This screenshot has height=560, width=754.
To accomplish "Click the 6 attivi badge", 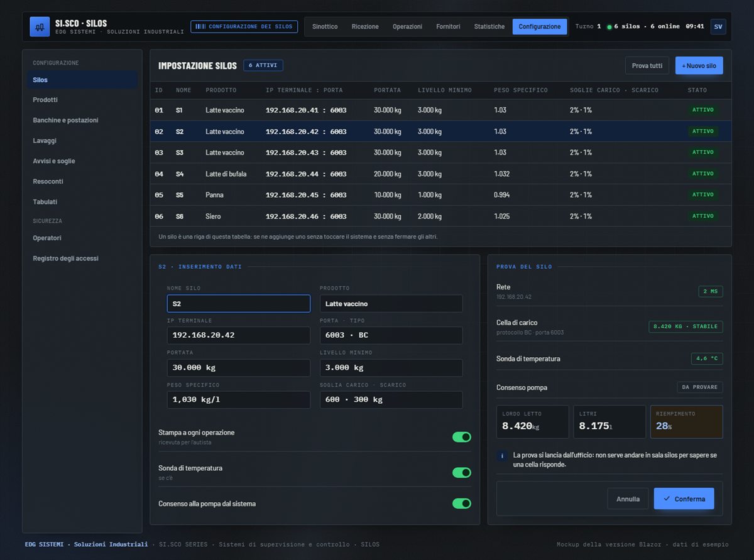I will pyautogui.click(x=263, y=65).
